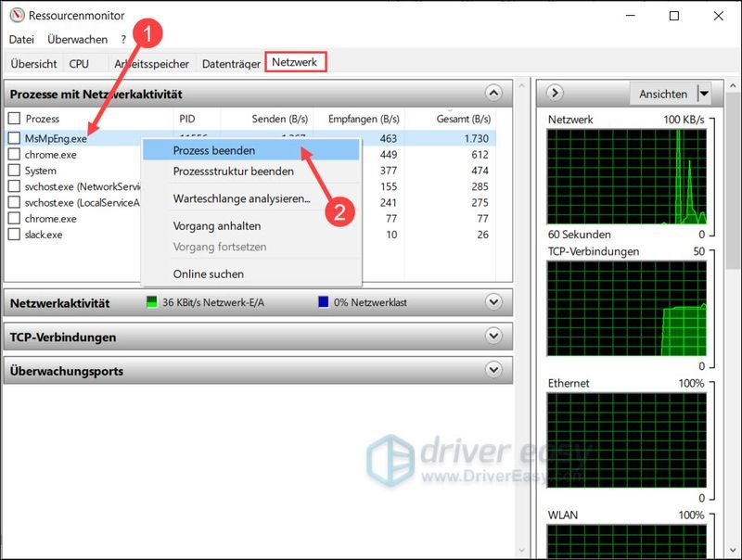The height and width of the screenshot is (560, 742).
Task: Open the ? help menu
Action: (x=123, y=40)
